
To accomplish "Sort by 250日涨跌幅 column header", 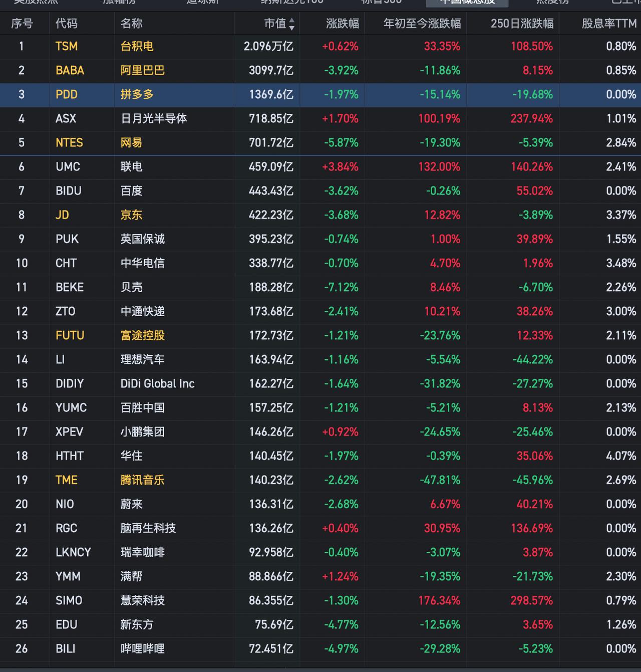I will coord(522,24).
